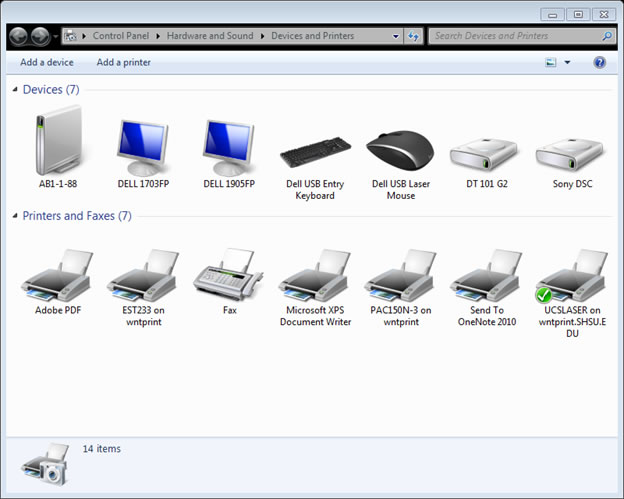Image resolution: width=624 pixels, height=499 pixels.
Task: Click the "Dell USB Entry Keyboard" label
Action: [315, 190]
